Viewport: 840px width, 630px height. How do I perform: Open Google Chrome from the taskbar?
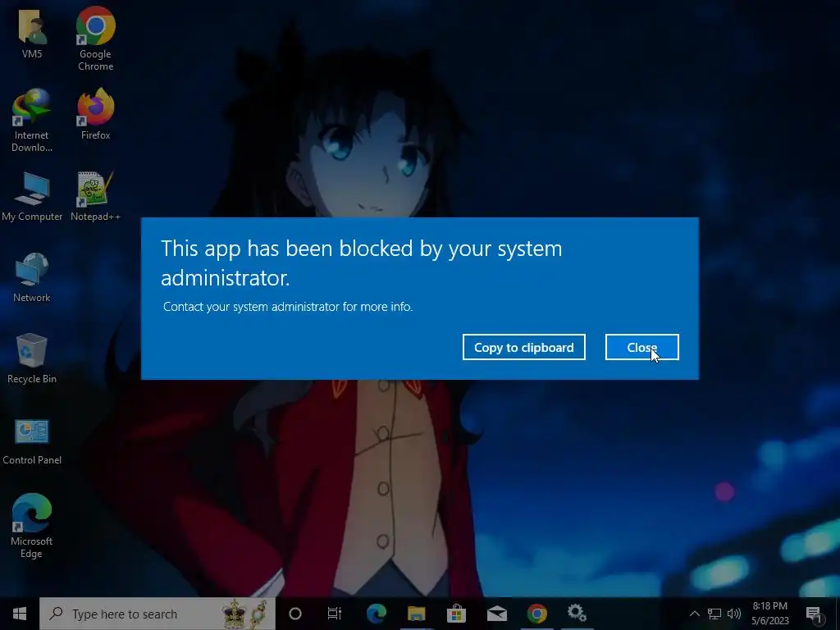pos(536,614)
